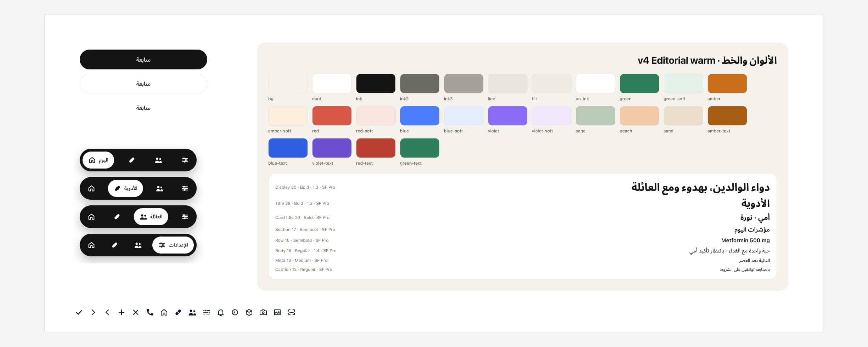Pick the card color swatch
868x347 pixels.
pos(332,84)
